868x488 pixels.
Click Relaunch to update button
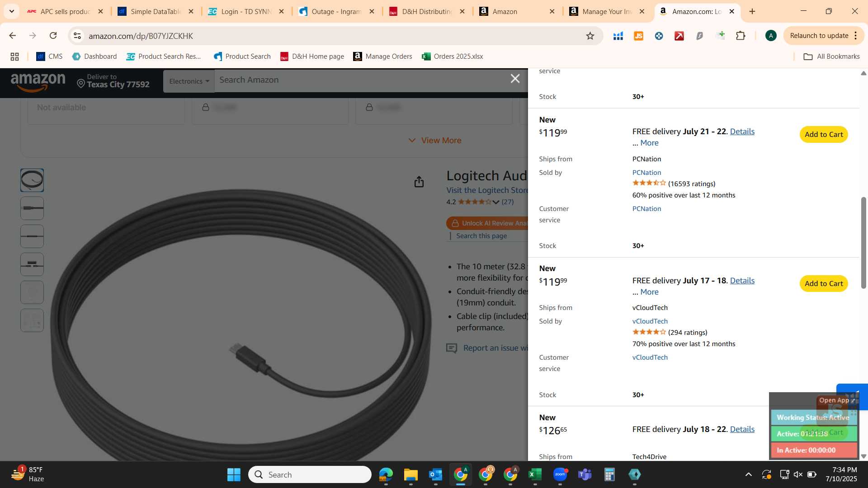[x=819, y=36]
